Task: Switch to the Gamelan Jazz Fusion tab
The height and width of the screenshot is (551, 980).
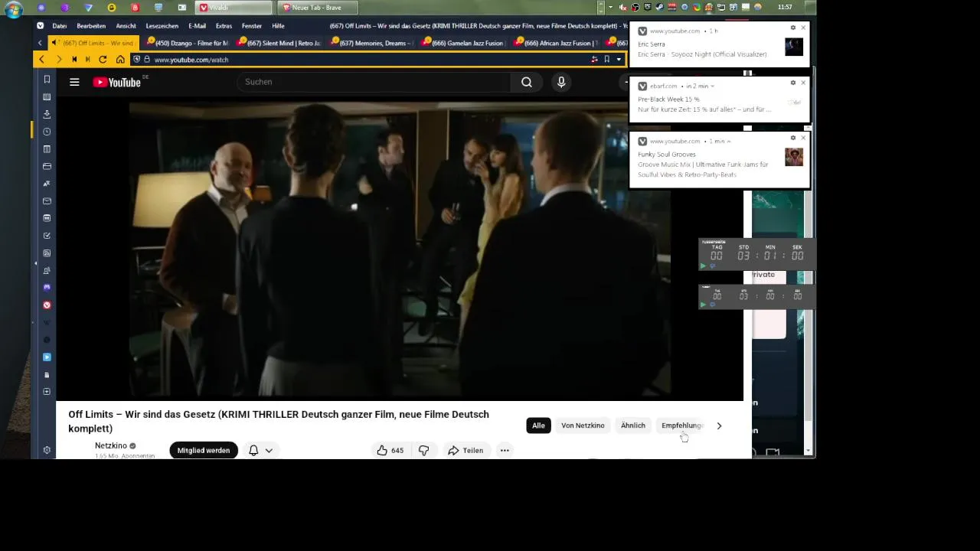Action: (463, 43)
